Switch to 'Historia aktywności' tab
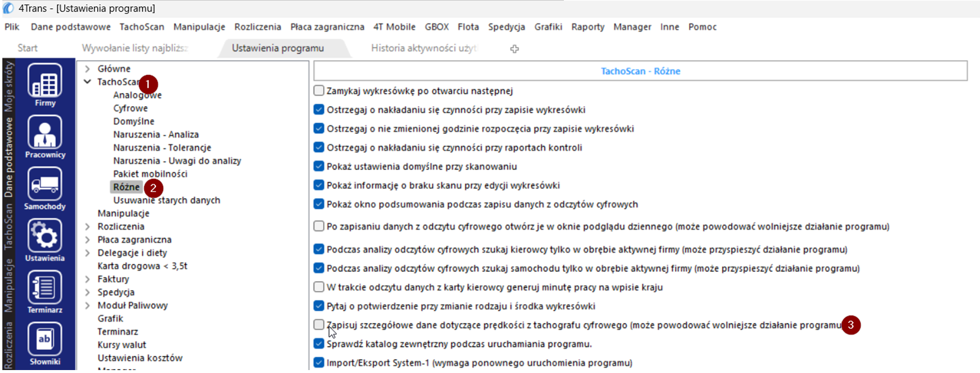The width and height of the screenshot is (980, 373). click(x=423, y=48)
